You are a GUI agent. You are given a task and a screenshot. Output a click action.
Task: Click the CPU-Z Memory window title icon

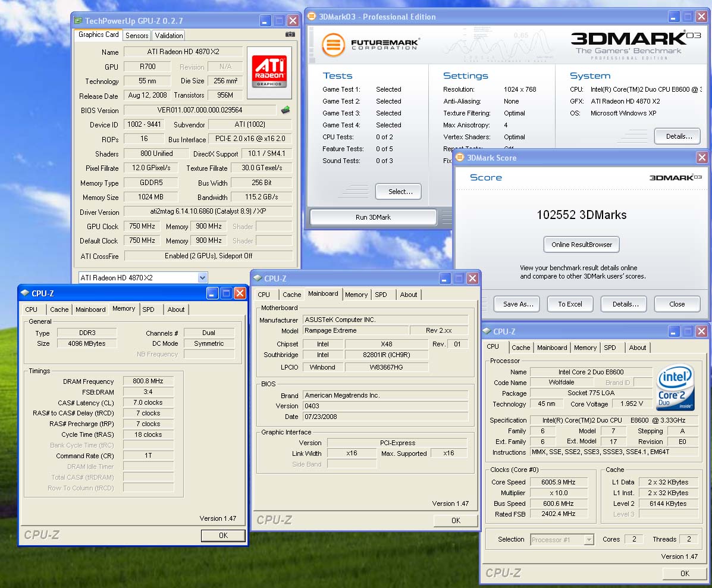click(25, 293)
